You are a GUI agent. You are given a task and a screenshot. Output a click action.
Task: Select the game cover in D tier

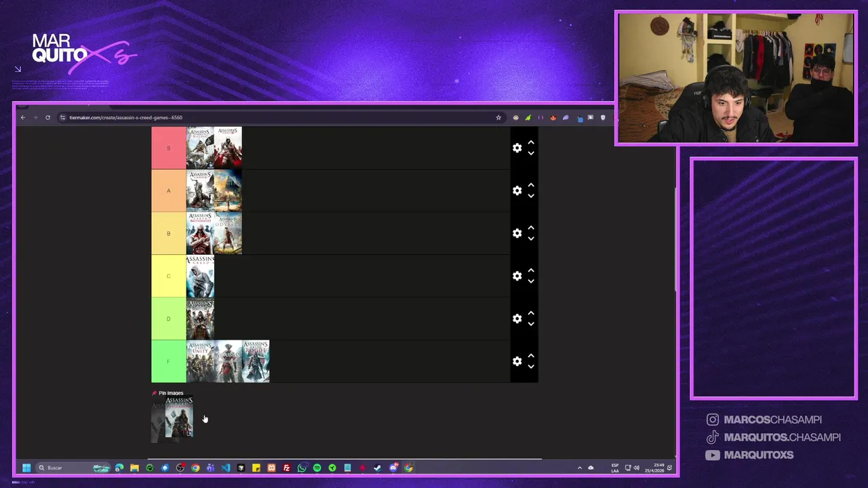click(x=200, y=319)
